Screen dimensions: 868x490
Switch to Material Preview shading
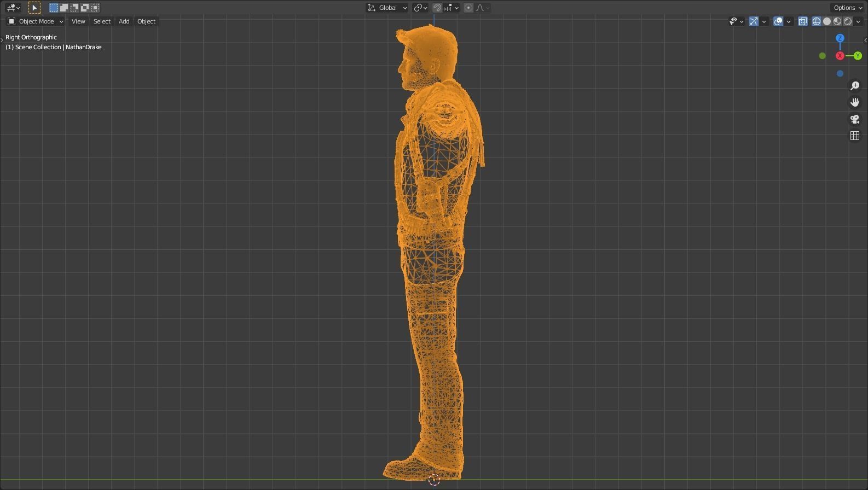pyautogui.click(x=837, y=21)
